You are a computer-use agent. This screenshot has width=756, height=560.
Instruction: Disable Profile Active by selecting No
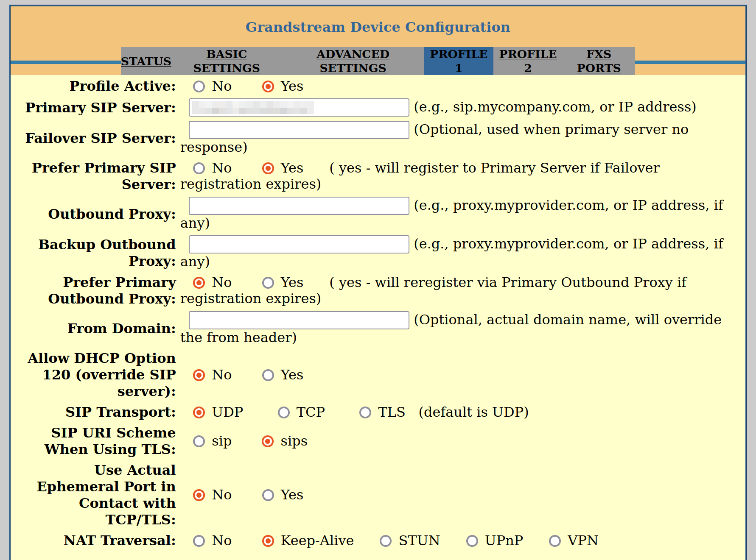[199, 86]
